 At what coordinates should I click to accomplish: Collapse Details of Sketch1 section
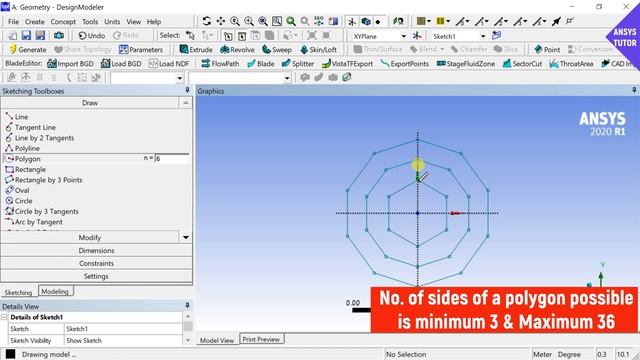[x=4, y=317]
